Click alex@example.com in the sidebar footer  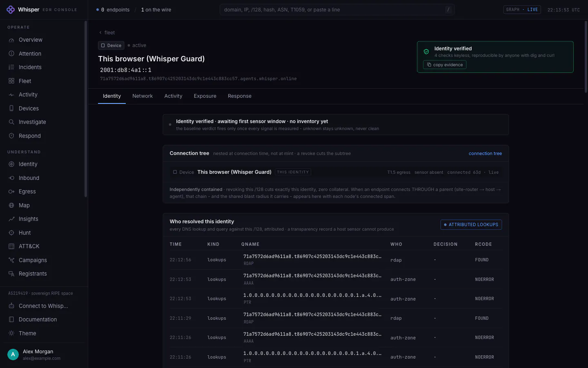coord(42,359)
